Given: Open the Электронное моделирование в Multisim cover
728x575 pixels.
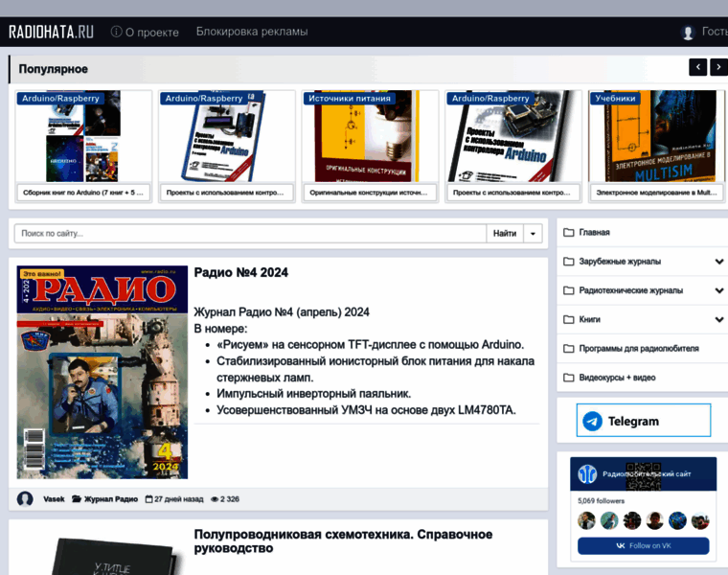Looking at the screenshot, I should pos(656,136).
